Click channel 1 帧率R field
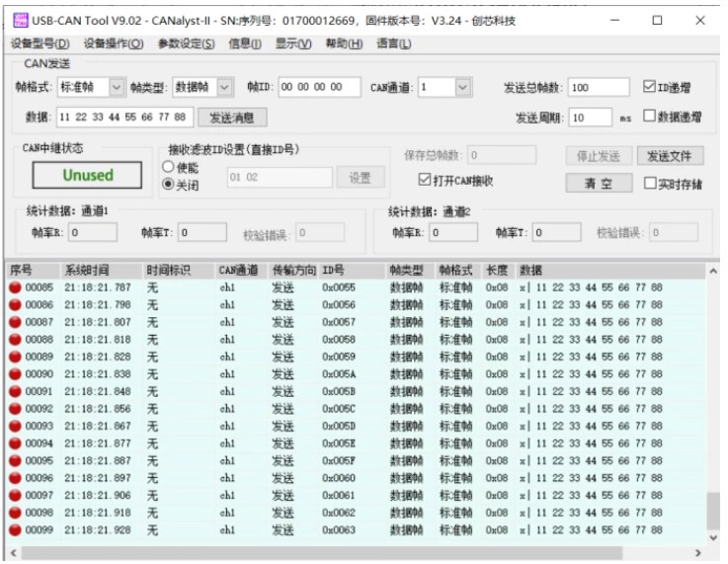 (93, 232)
